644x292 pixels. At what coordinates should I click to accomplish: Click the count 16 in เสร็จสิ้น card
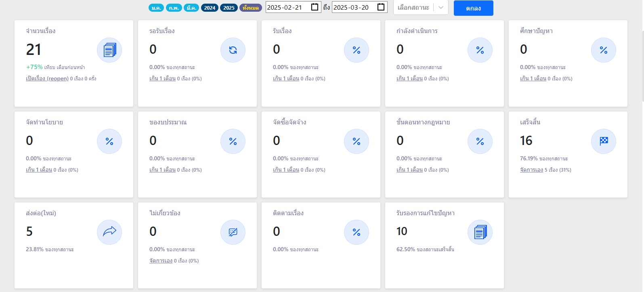(x=526, y=141)
